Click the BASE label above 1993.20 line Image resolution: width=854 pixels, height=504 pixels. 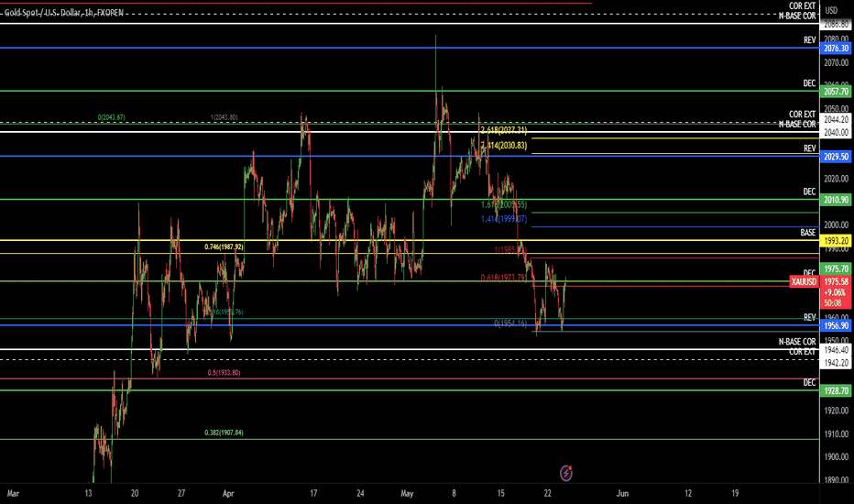807,233
